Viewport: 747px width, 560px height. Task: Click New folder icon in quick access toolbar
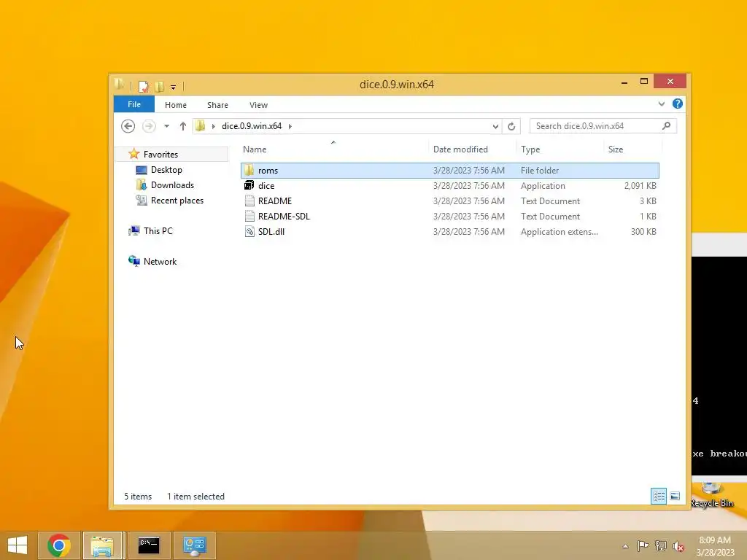[159, 87]
